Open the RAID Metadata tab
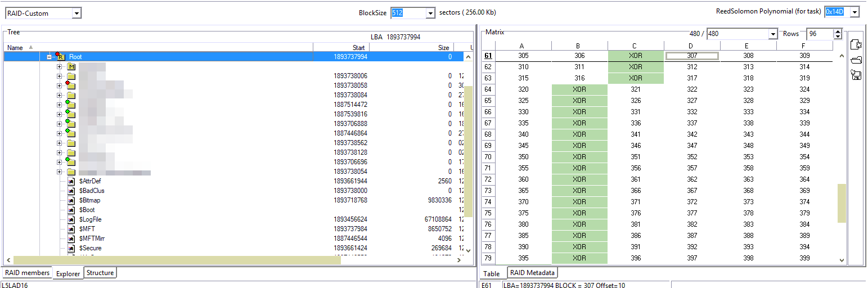The image size is (868, 288). point(532,273)
